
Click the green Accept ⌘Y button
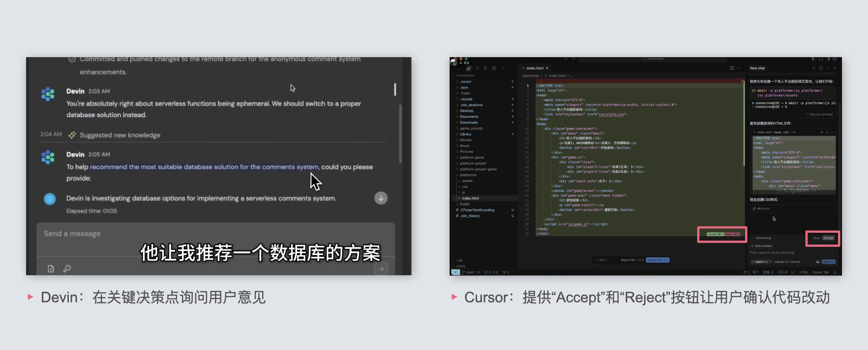715,234
